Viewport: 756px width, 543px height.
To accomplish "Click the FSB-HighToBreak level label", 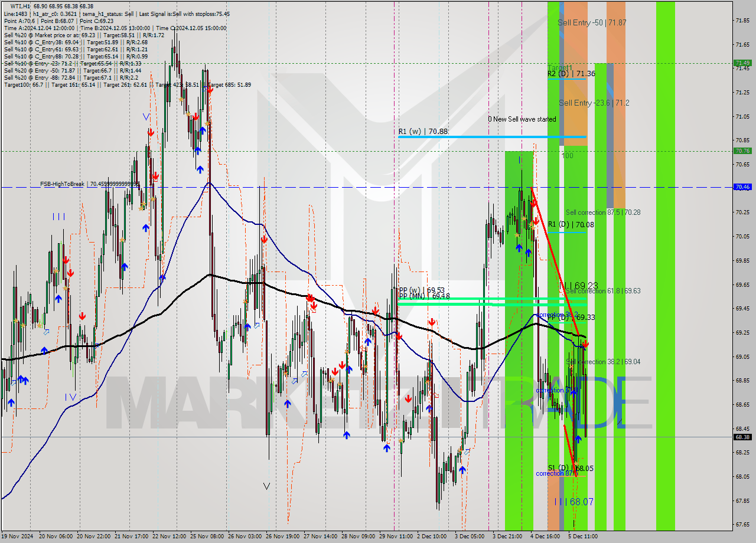I will point(90,184).
